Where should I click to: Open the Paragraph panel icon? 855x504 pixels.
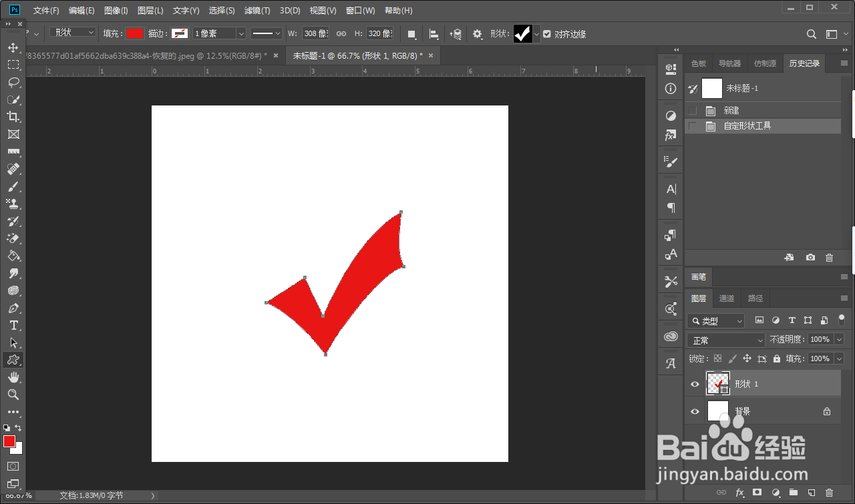tap(671, 208)
